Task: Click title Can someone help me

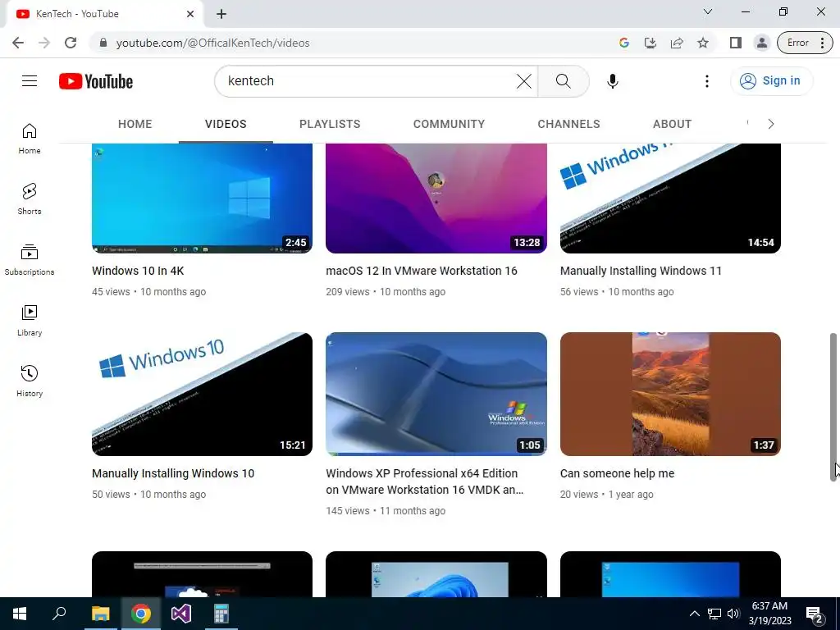Action: 617,473
